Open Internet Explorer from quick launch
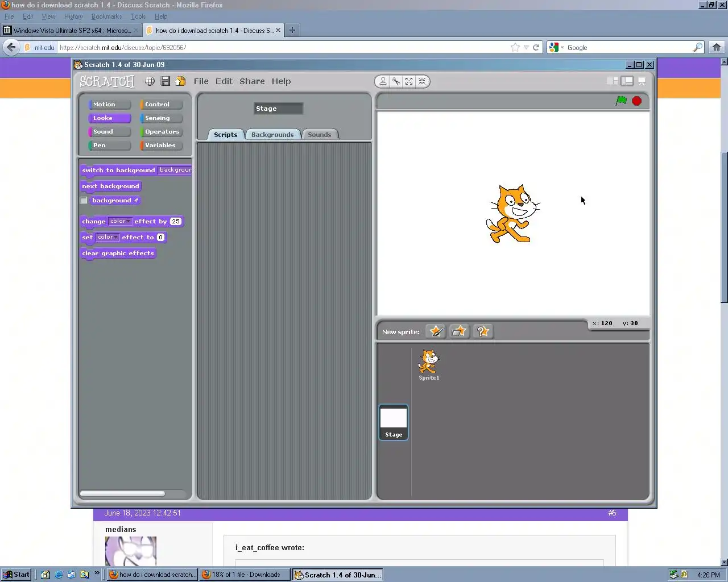 tap(59, 575)
